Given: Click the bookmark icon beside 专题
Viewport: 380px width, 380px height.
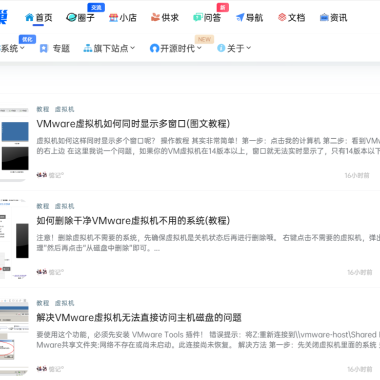Looking at the screenshot, I should tap(43, 49).
